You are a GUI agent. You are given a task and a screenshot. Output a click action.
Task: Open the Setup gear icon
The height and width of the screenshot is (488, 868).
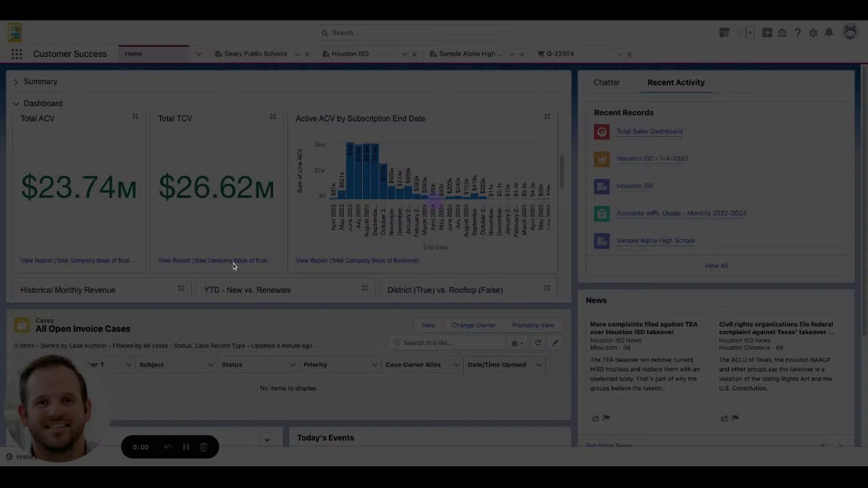813,33
